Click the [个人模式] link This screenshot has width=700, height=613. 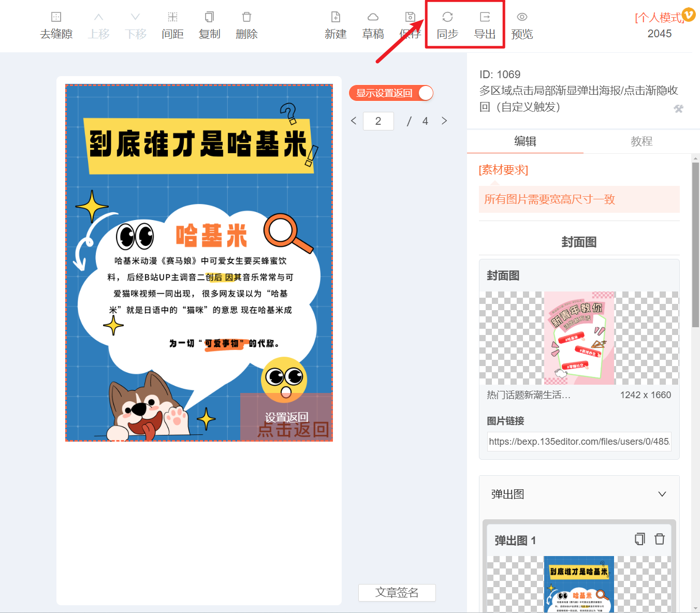659,18
